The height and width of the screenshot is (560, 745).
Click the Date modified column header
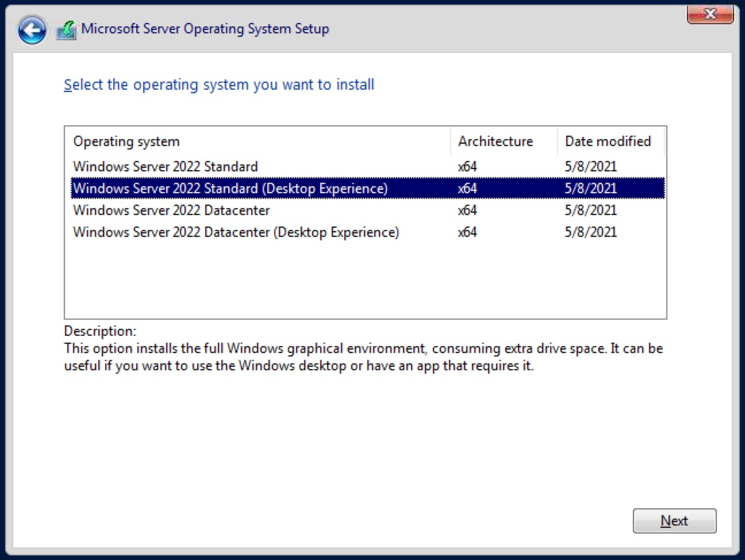tap(608, 141)
